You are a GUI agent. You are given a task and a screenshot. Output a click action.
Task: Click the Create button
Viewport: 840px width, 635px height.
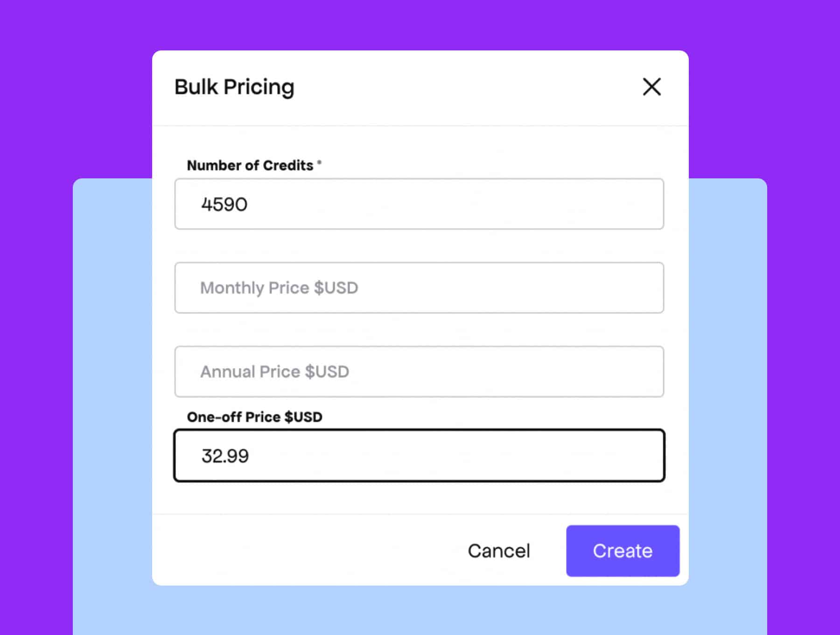coord(623,551)
